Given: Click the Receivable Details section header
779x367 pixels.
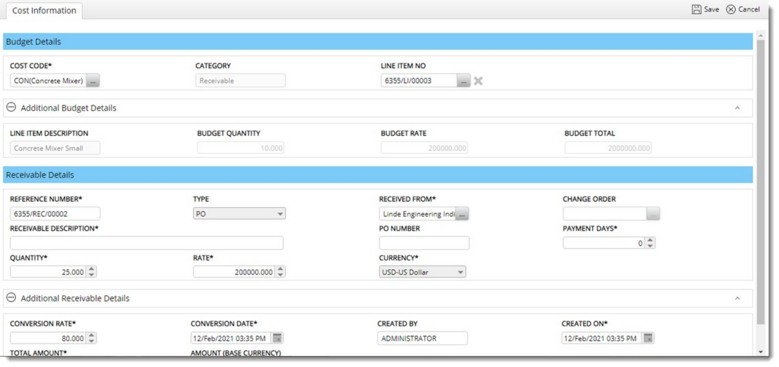Looking at the screenshot, I should pyautogui.click(x=378, y=175).
